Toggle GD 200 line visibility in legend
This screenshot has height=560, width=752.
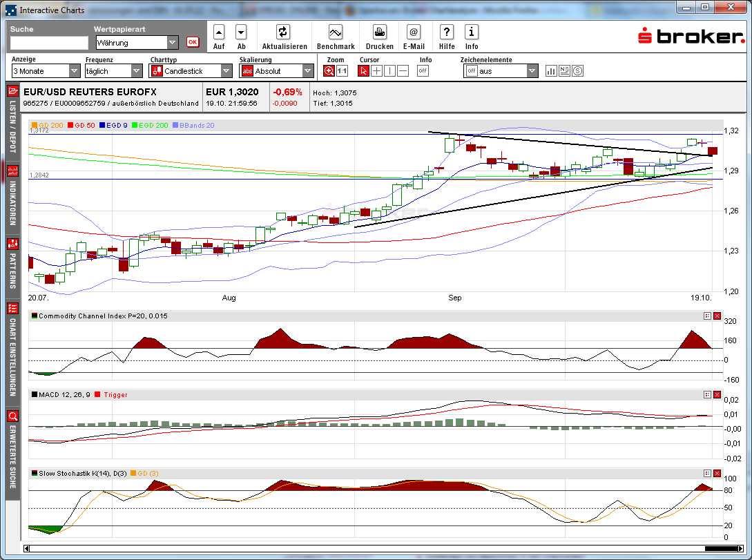[x=48, y=125]
